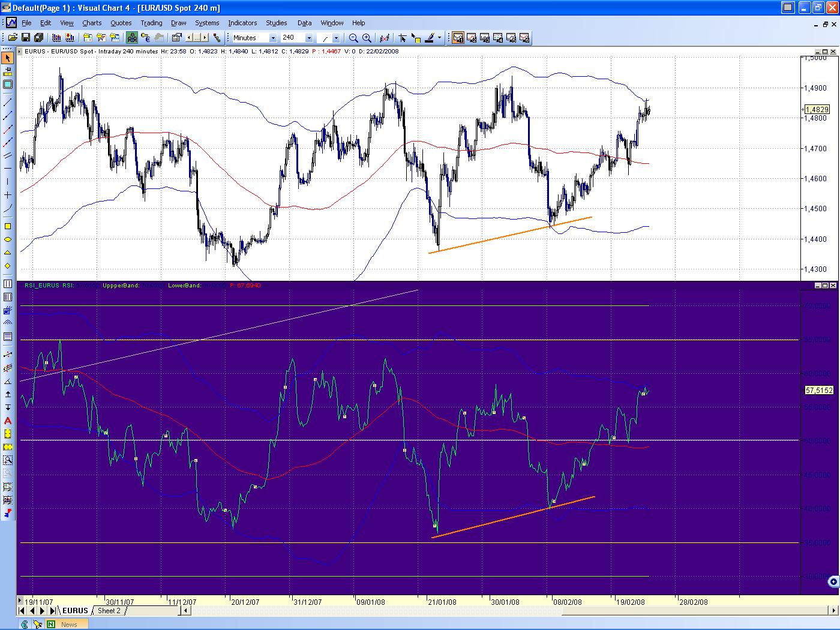The width and height of the screenshot is (840, 630).
Task: Click the zoom out magnifier icon
Action: click(x=353, y=38)
